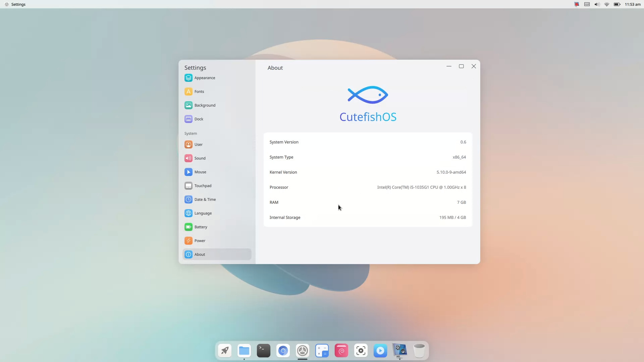Open Battery settings
This screenshot has width=644, height=362.
(x=201, y=227)
